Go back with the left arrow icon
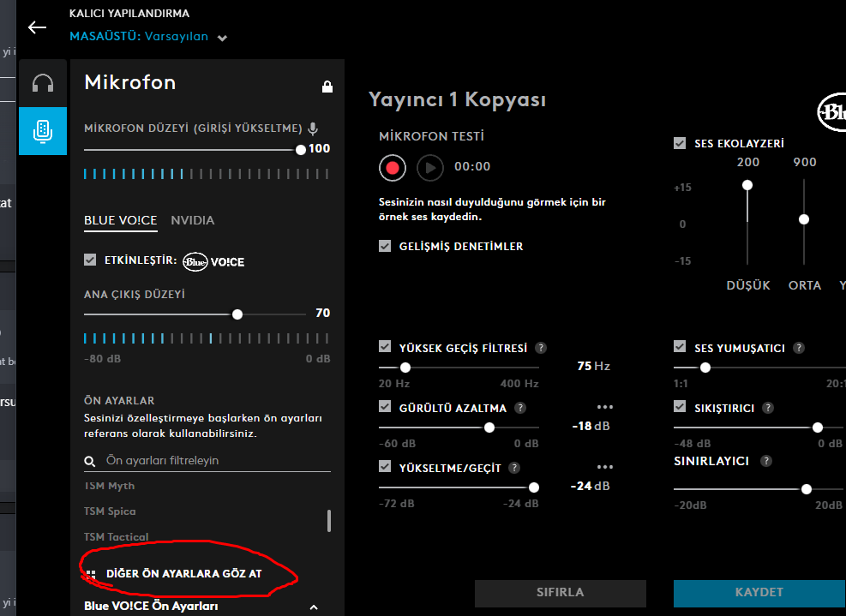The width and height of the screenshot is (846, 616). (x=37, y=27)
